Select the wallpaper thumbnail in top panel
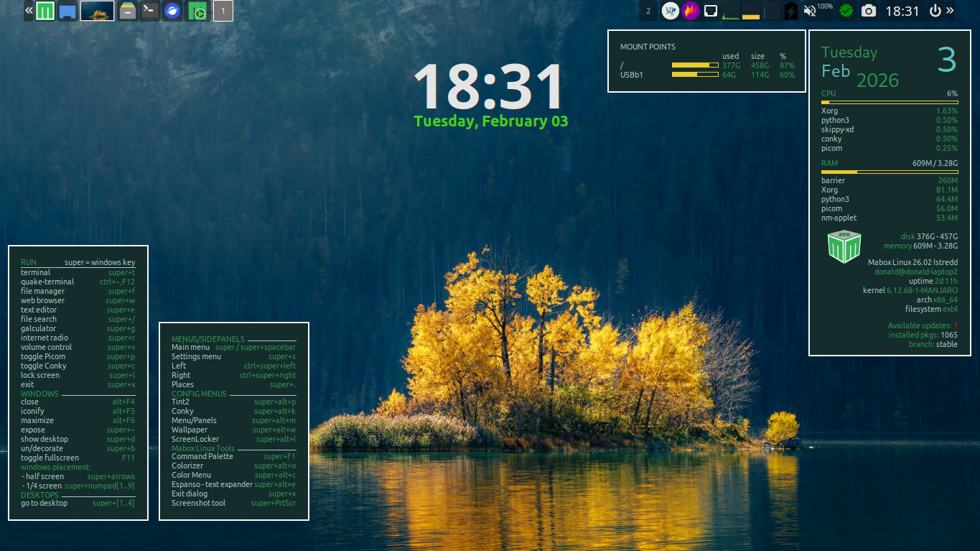This screenshot has width=980, height=551. (97, 11)
